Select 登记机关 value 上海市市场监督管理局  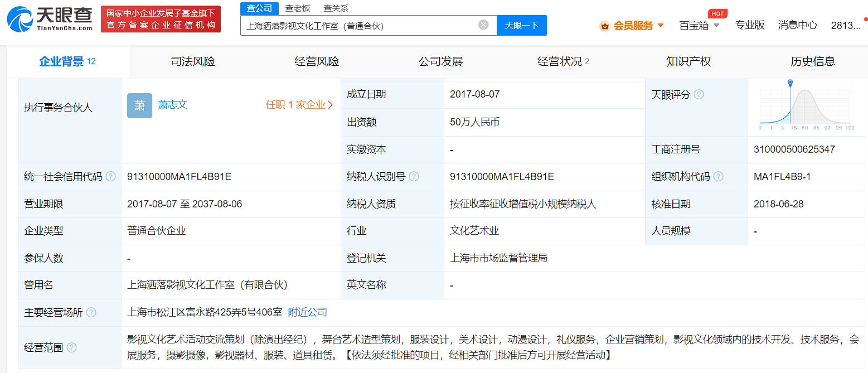pyautogui.click(x=498, y=258)
